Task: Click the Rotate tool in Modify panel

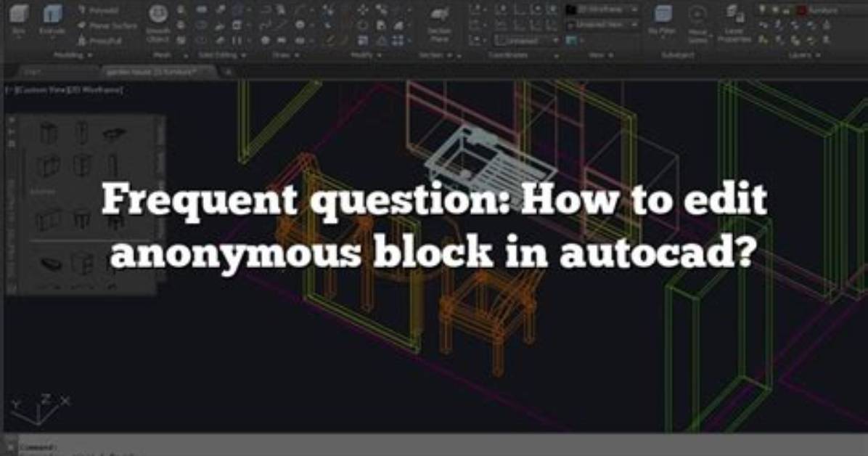Action: click(x=363, y=25)
